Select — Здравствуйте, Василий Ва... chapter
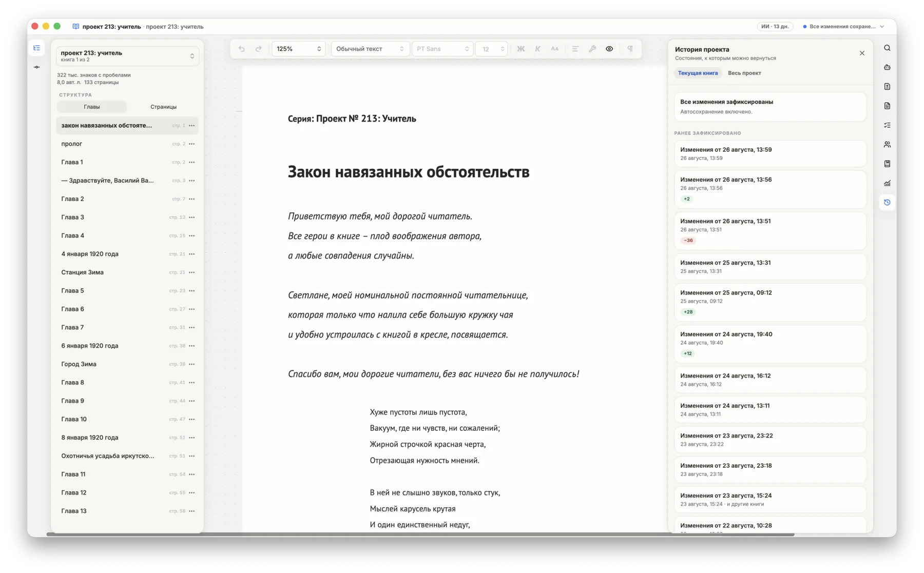This screenshot has width=924, height=573. click(x=127, y=181)
